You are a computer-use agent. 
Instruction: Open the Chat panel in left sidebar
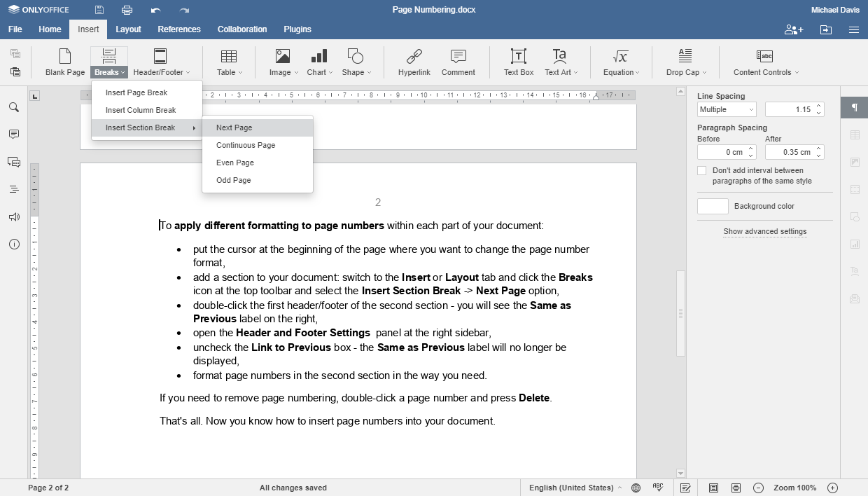[x=14, y=162]
